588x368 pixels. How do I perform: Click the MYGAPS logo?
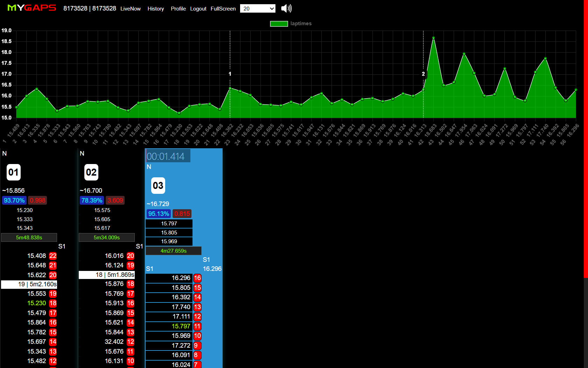(x=31, y=8)
